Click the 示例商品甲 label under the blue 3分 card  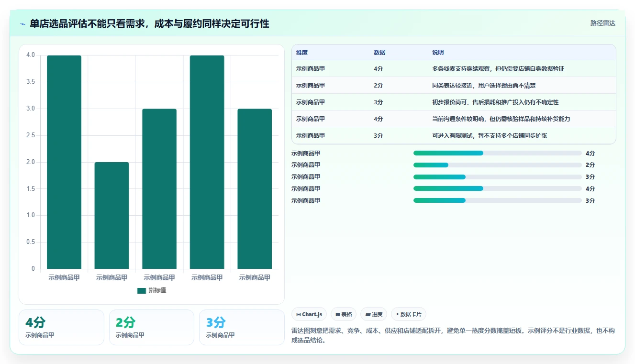coord(221,335)
